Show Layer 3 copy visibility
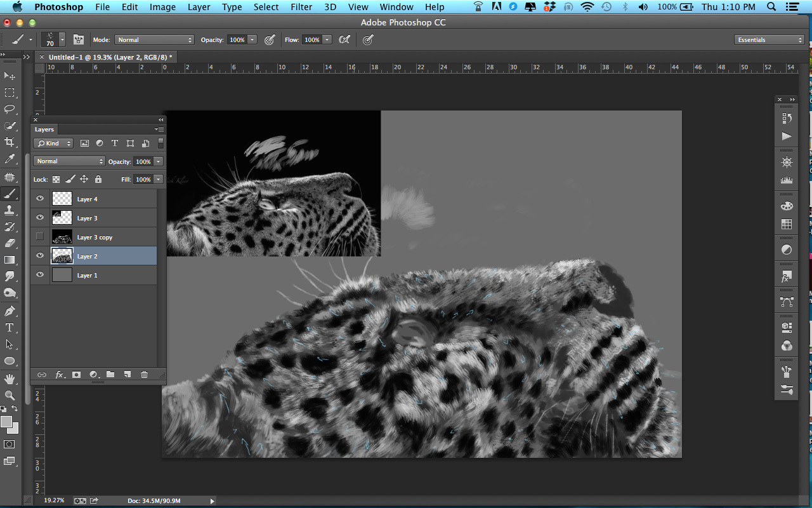Viewport: 812px width, 508px height. coord(40,237)
